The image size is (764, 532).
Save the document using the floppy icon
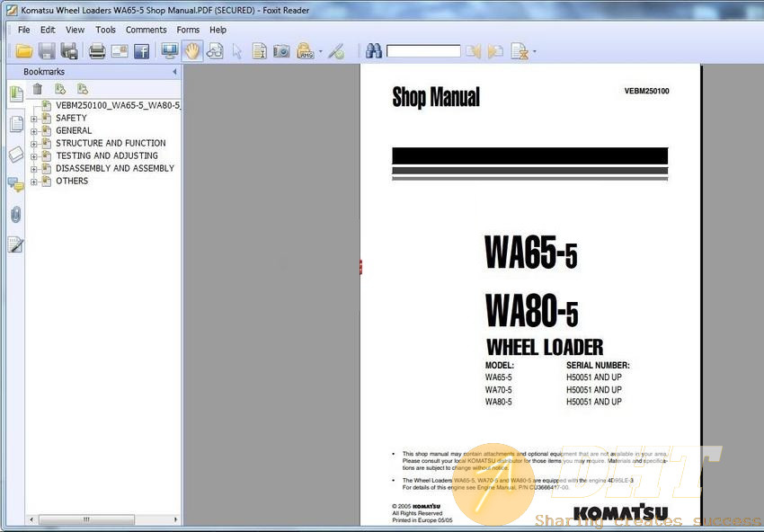tap(47, 50)
